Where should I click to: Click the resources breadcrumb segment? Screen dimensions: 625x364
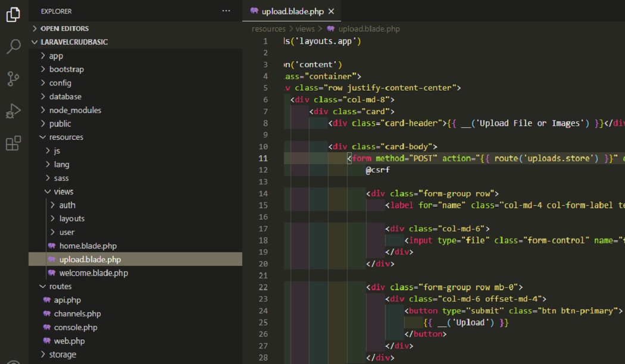268,29
